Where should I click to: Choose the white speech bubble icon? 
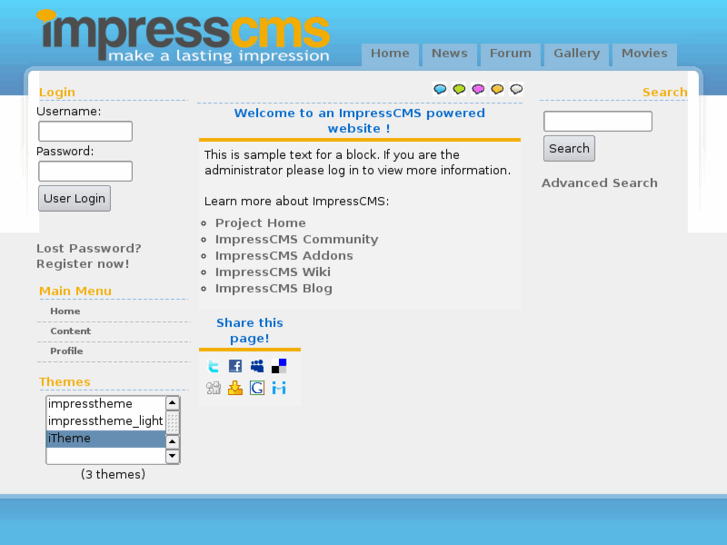516,89
